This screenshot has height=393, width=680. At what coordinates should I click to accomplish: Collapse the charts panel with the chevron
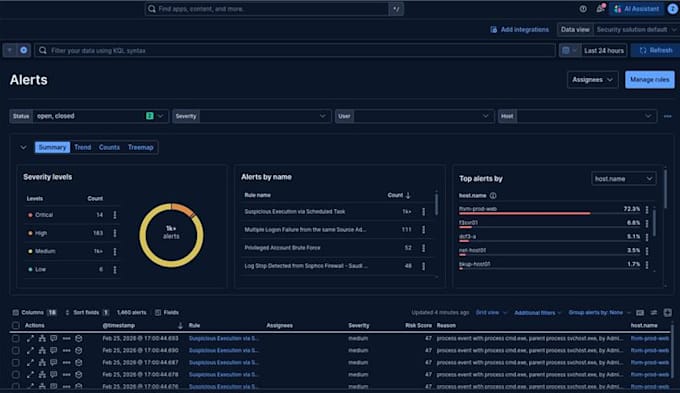pyautogui.click(x=23, y=147)
